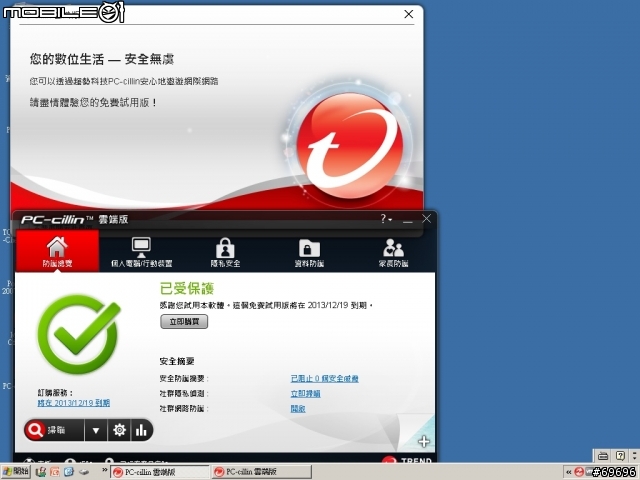Click the language bar keyboard icon
Image resolution: width=640 pixels, height=480 pixels.
point(603,456)
